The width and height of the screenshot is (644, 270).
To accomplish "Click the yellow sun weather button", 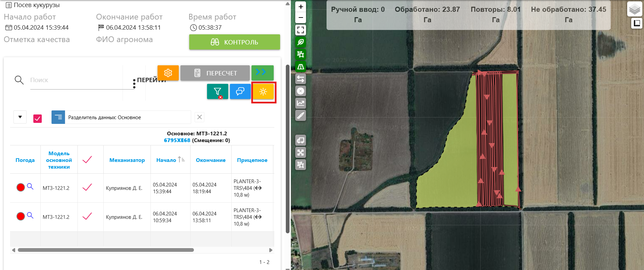I will click(x=263, y=92).
